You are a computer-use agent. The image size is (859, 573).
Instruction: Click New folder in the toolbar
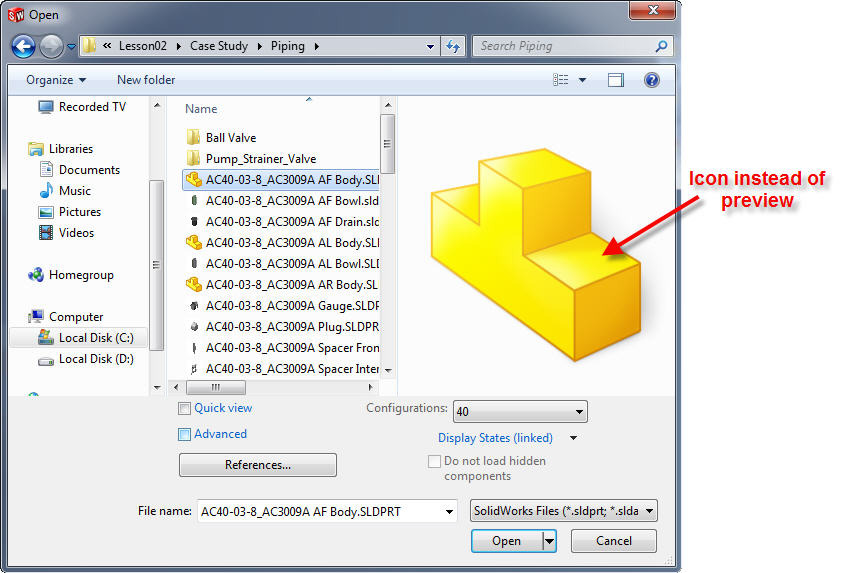click(x=146, y=80)
